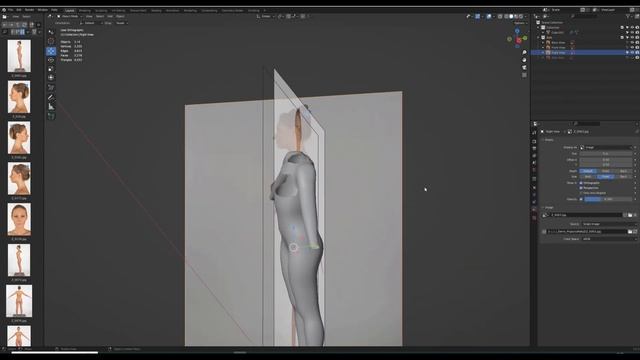Click the green Y axis of navigation gizmo
Image resolution: width=640 pixels, height=360 pixels.
coord(525,38)
